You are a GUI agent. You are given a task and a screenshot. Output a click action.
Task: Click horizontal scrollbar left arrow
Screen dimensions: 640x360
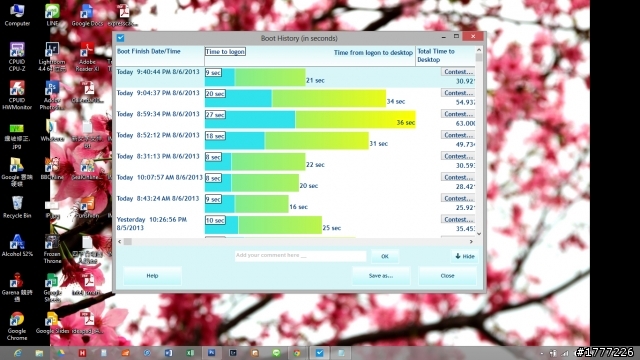coord(120,242)
